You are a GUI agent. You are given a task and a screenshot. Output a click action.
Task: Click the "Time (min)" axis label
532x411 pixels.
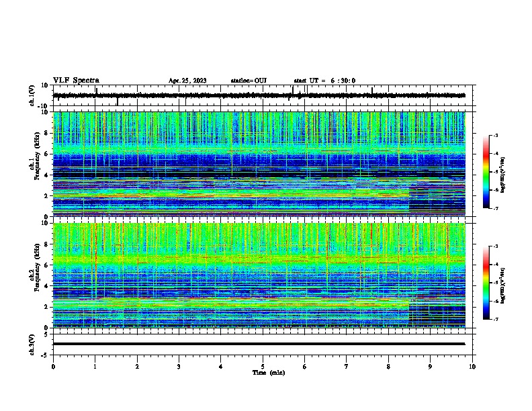269,373
